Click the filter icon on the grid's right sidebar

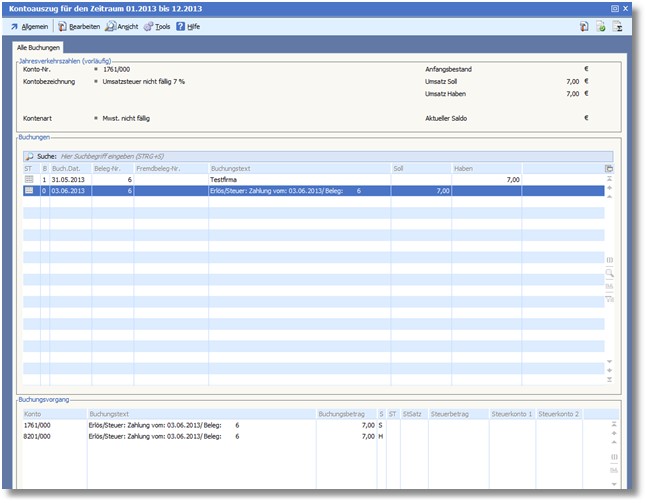pyautogui.click(x=610, y=298)
